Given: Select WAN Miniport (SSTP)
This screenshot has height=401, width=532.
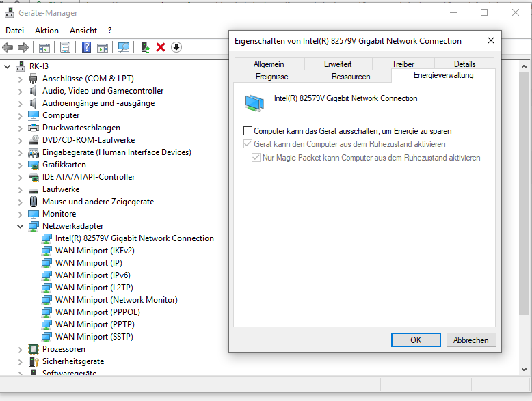Looking at the screenshot, I should pos(94,337).
